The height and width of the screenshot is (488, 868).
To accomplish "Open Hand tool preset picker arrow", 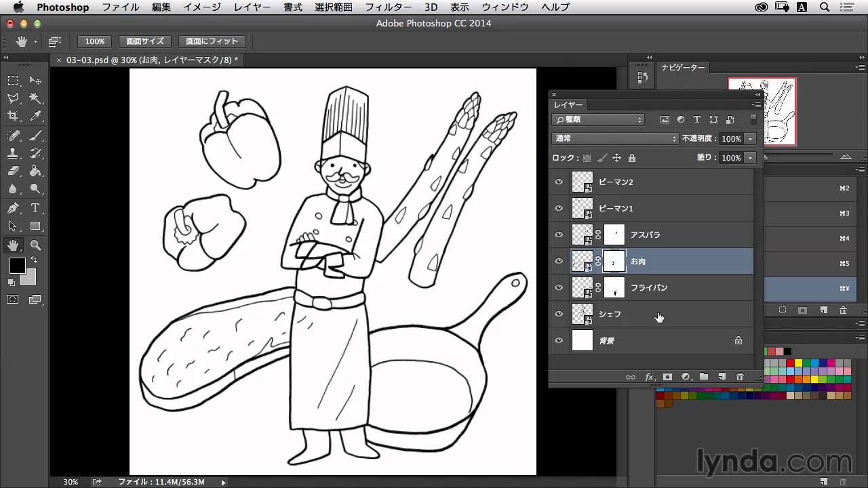I will tap(35, 42).
